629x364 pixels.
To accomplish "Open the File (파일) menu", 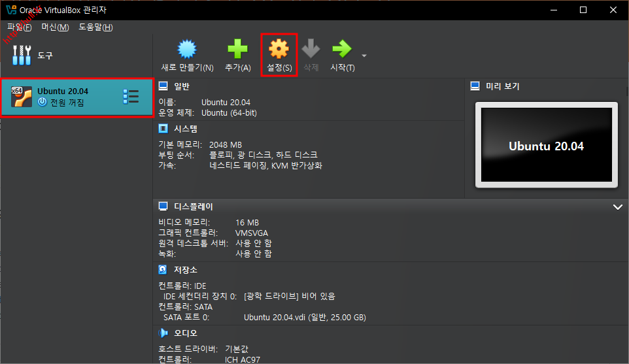I will pos(19,27).
